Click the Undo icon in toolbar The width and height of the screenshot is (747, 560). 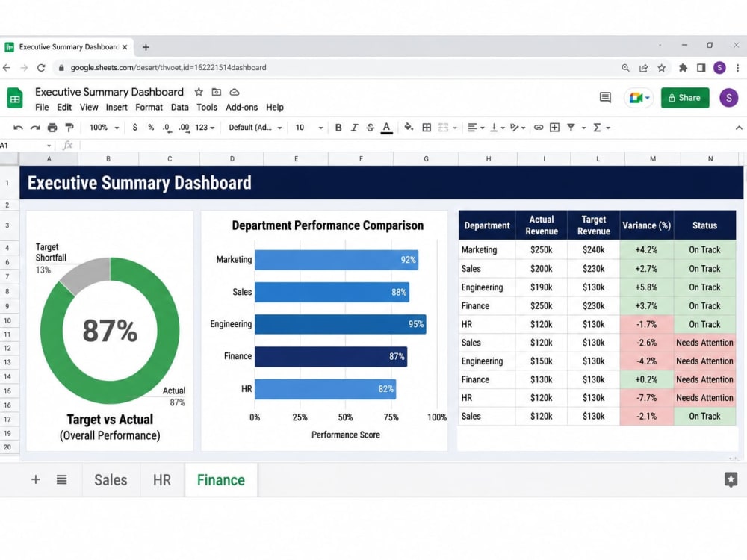click(18, 128)
